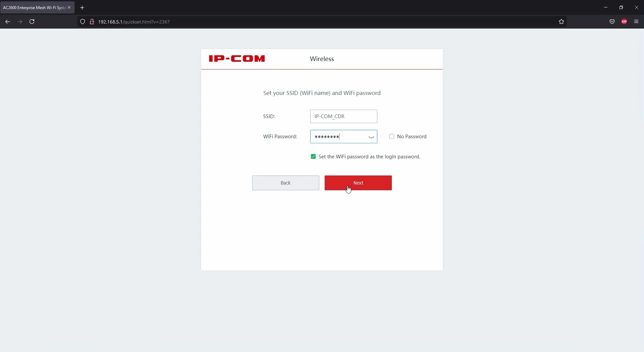Uncheck Set WiFi password as login password
Screen dimensions: 644x352
(313, 157)
